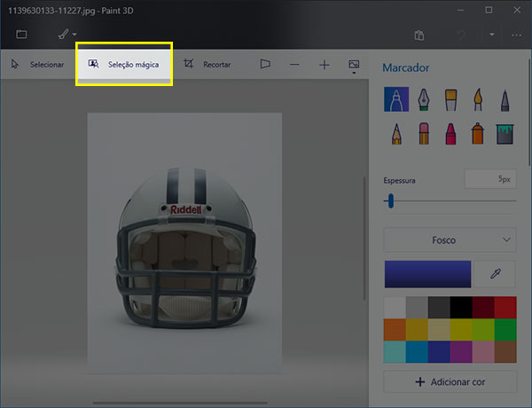Choose the brown color swatch
The width and height of the screenshot is (532, 408).
tap(505, 351)
